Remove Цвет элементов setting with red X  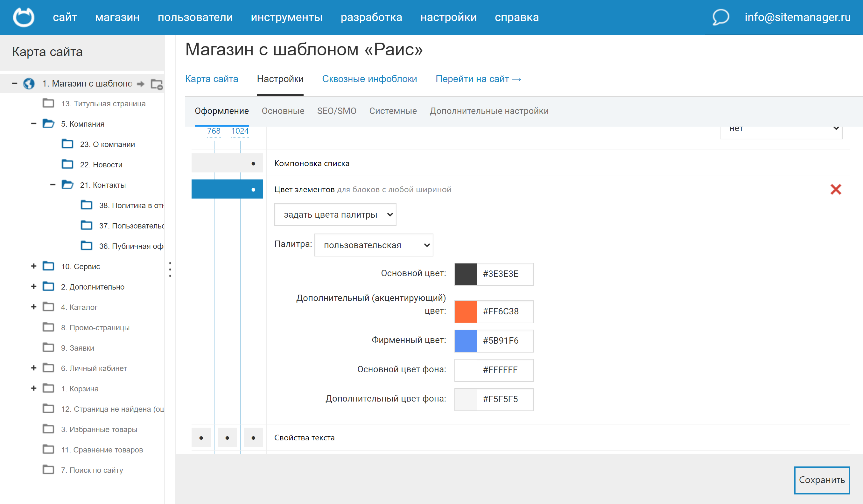[836, 189]
